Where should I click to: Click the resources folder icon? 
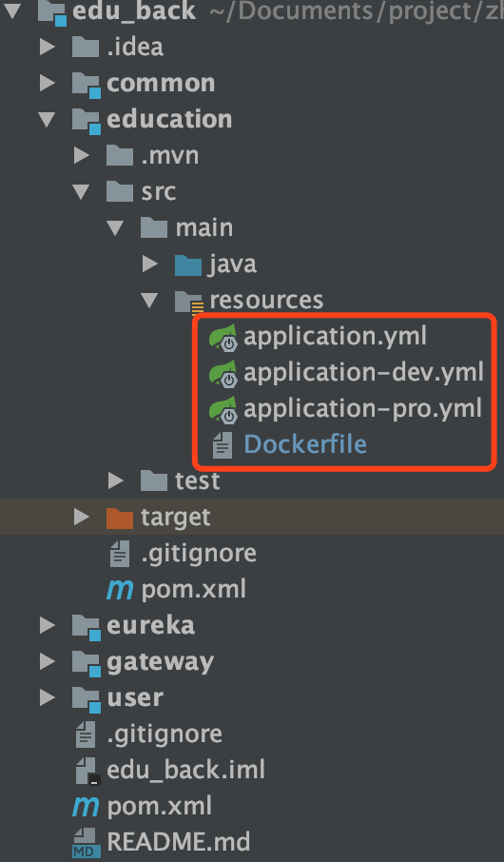pyautogui.click(x=189, y=302)
